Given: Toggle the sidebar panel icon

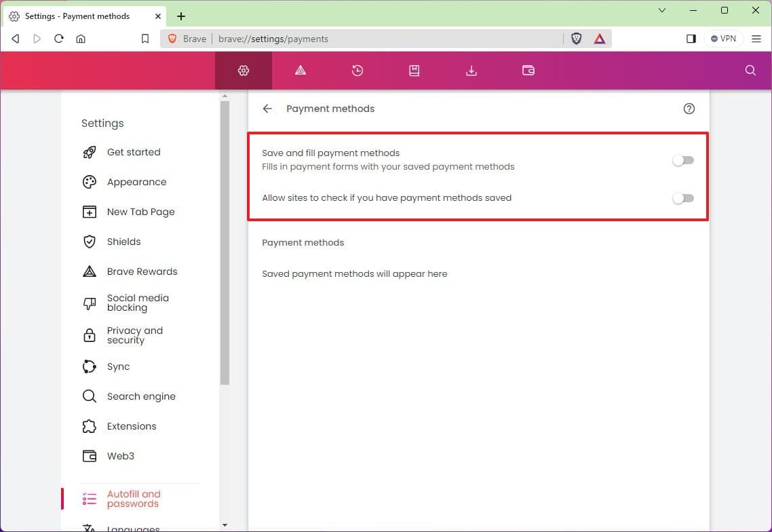Looking at the screenshot, I should [x=691, y=39].
